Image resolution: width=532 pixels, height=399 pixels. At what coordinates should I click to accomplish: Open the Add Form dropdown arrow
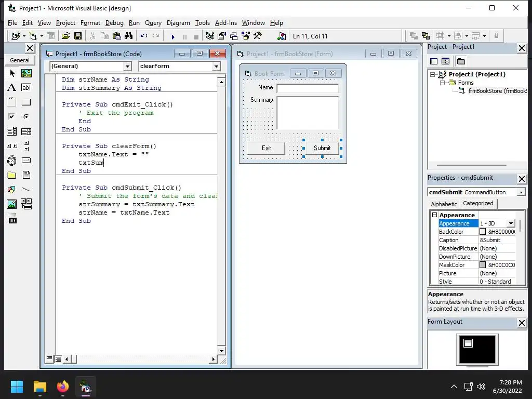coord(42,36)
